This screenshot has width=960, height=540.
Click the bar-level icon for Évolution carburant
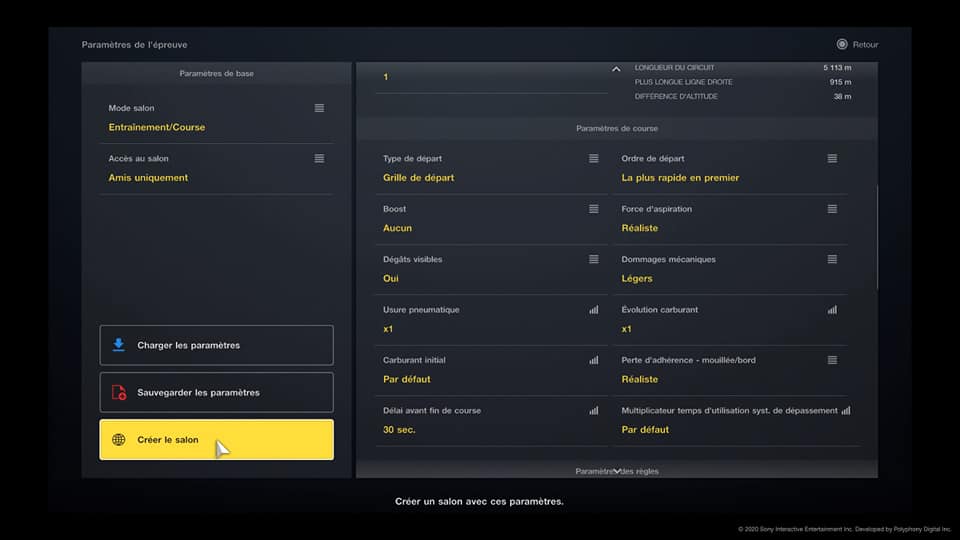point(832,310)
